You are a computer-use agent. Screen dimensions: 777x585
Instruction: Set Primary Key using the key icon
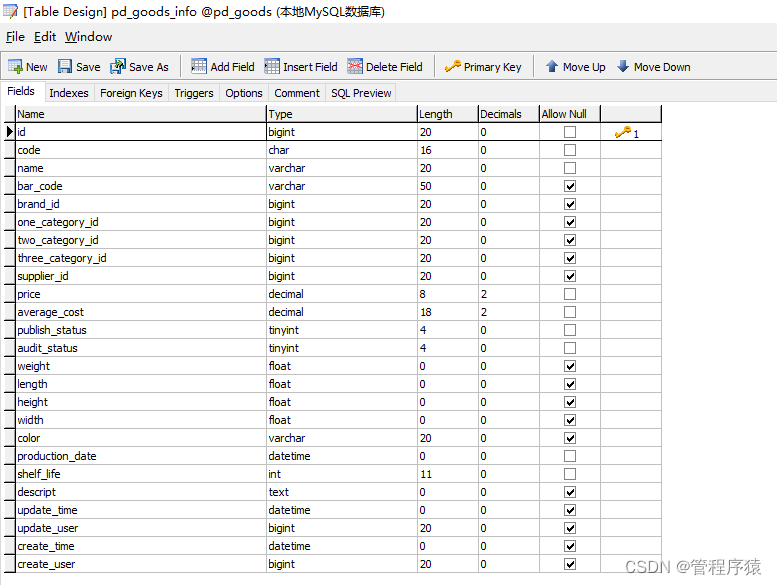tap(452, 66)
